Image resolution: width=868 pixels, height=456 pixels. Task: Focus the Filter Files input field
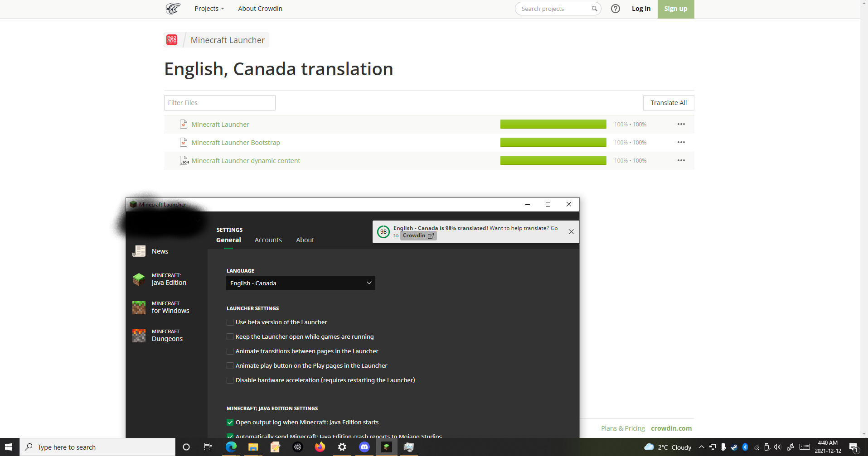tap(220, 103)
